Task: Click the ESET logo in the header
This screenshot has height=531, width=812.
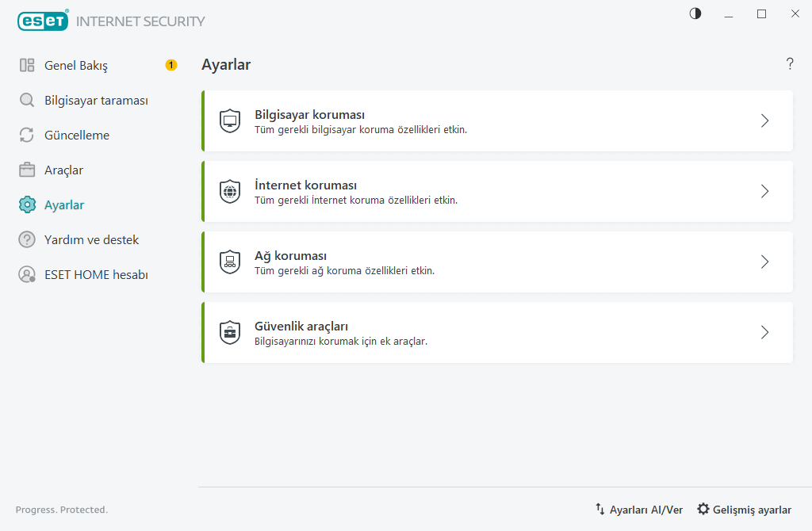Action: tap(43, 21)
